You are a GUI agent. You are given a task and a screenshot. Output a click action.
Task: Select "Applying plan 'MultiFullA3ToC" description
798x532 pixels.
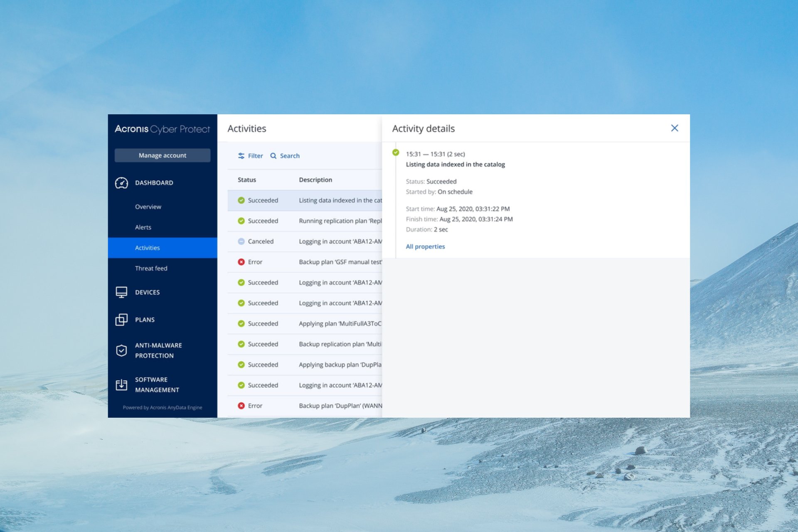click(340, 323)
